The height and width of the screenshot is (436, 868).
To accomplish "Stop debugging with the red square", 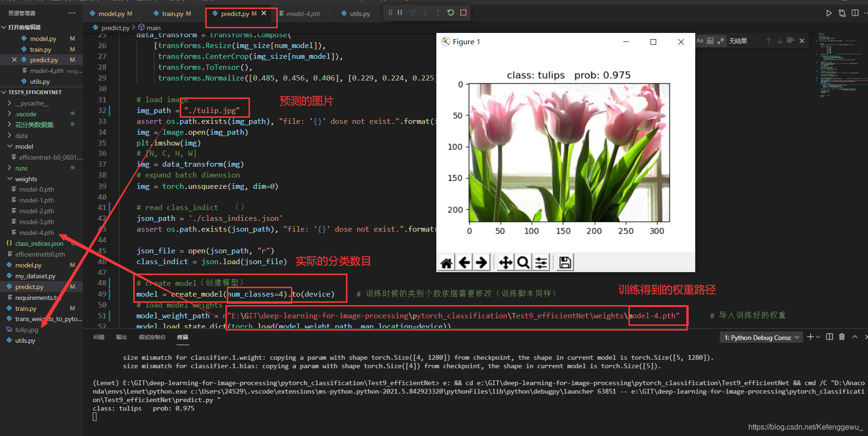I will [x=463, y=13].
